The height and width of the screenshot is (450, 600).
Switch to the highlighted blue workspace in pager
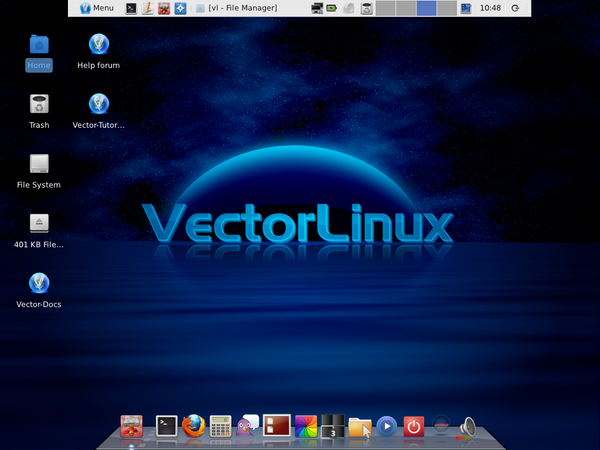pyautogui.click(x=426, y=8)
